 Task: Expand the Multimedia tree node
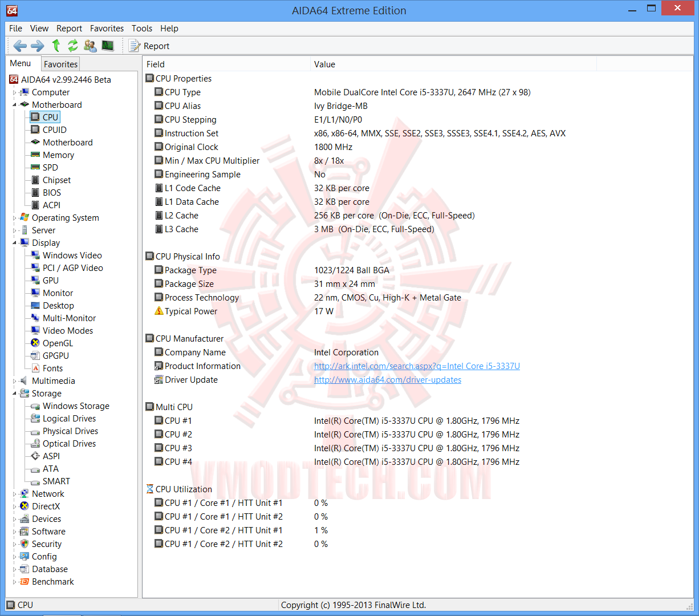pyautogui.click(x=15, y=381)
